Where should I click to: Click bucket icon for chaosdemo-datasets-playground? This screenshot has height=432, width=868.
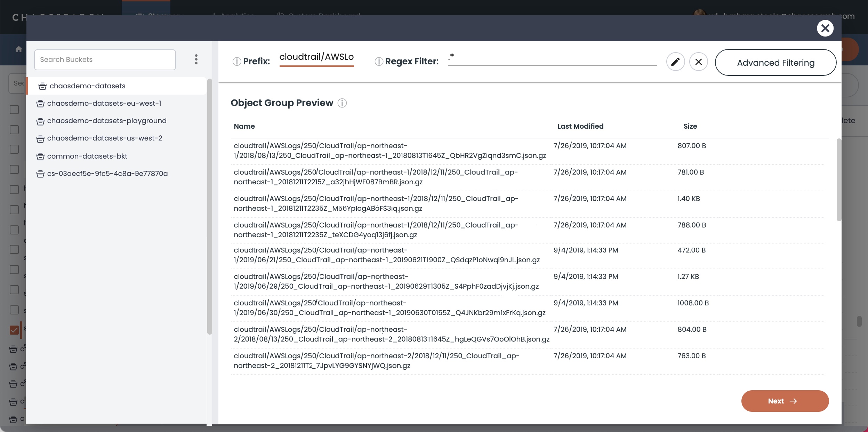[x=40, y=121]
